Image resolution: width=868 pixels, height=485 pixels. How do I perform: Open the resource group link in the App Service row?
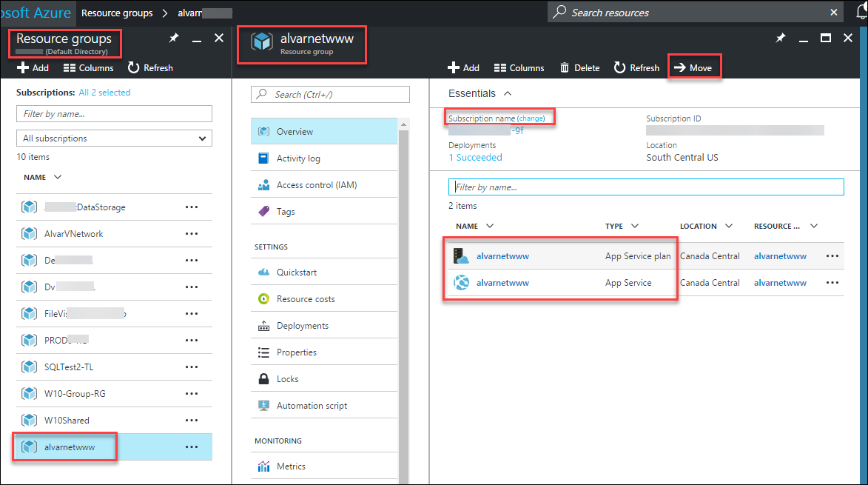pos(780,282)
